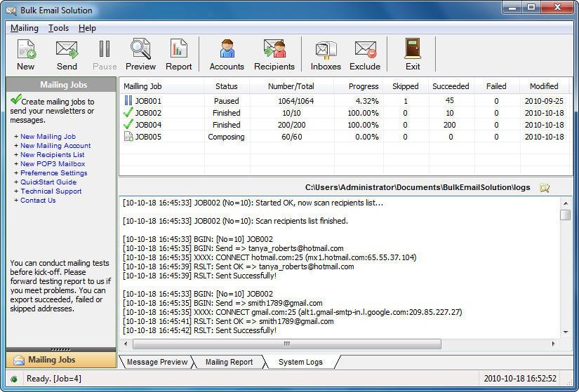Open the QuickStart Guide link
This screenshot has height=392, width=579.
point(48,182)
